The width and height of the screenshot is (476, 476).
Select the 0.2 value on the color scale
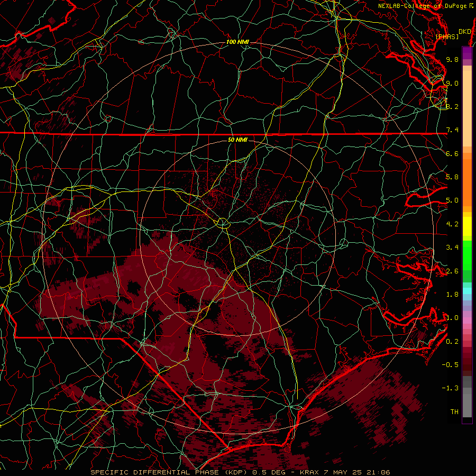[452, 342]
